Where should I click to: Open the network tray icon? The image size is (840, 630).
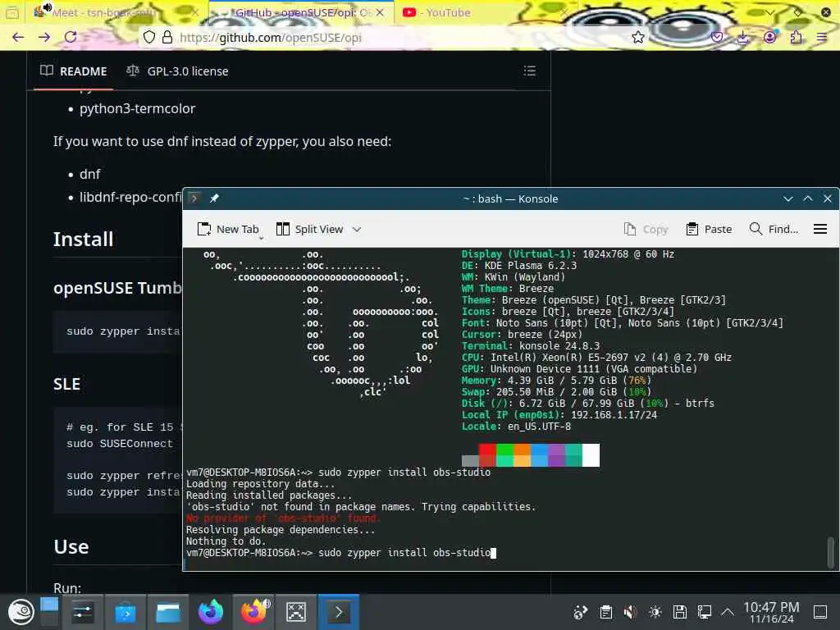tap(705, 612)
